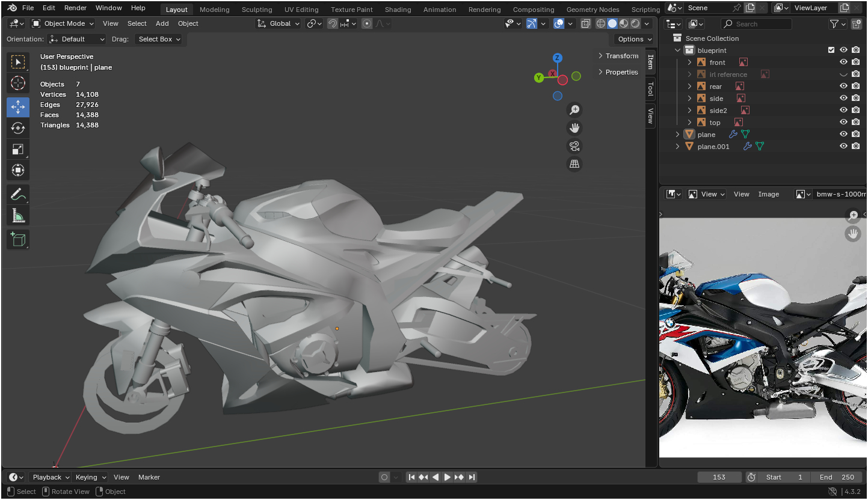Screen dimensions: 868x500
Task: Expand the Transform panel in sidebar
Action: (x=618, y=56)
